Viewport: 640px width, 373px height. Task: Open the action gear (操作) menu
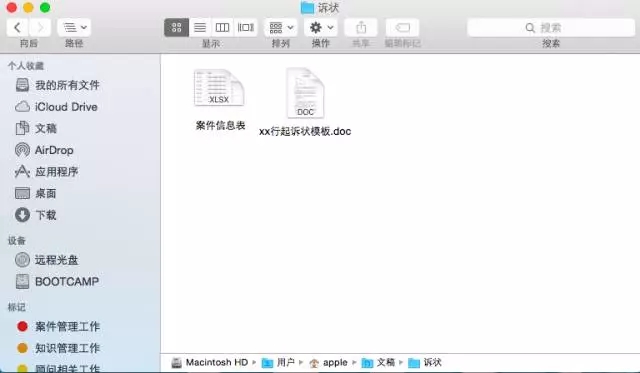click(x=321, y=28)
